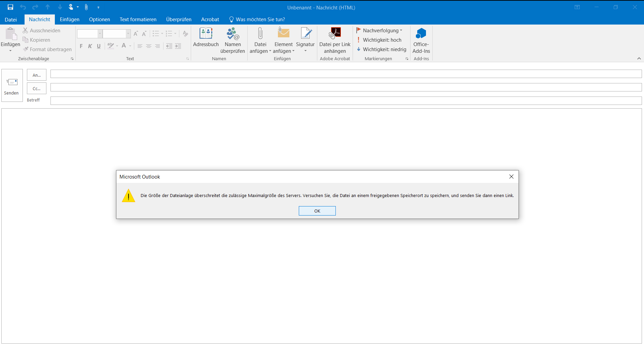Click clear formatting icon
This screenshot has width=644, height=347.
(185, 34)
